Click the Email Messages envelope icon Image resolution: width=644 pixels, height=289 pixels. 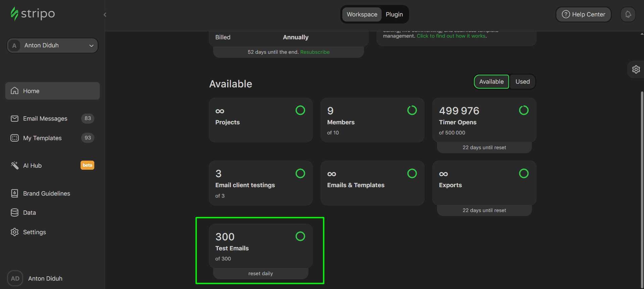[x=14, y=119]
